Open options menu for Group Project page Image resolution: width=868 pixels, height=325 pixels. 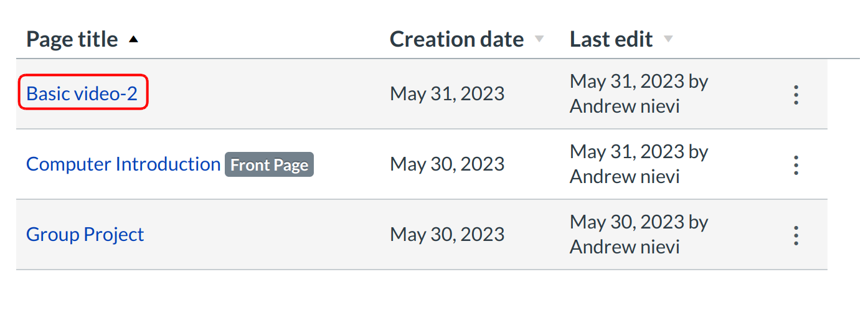[795, 235]
